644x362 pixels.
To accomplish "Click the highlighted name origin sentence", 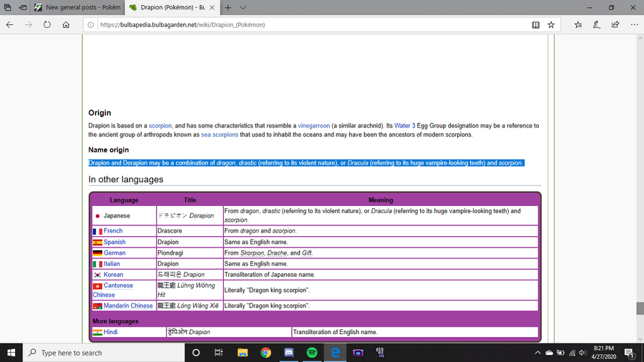I will click(306, 163).
